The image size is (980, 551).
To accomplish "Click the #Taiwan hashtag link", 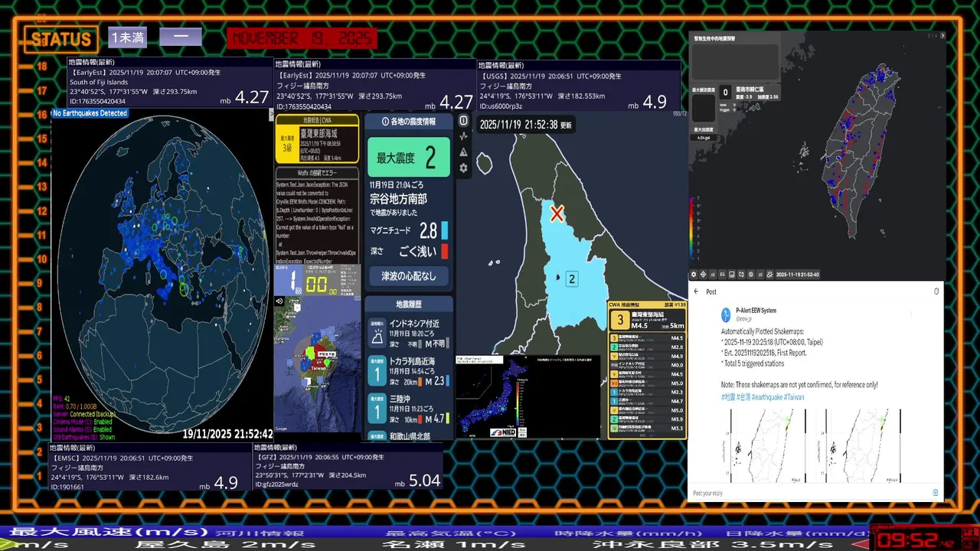I will click(792, 397).
